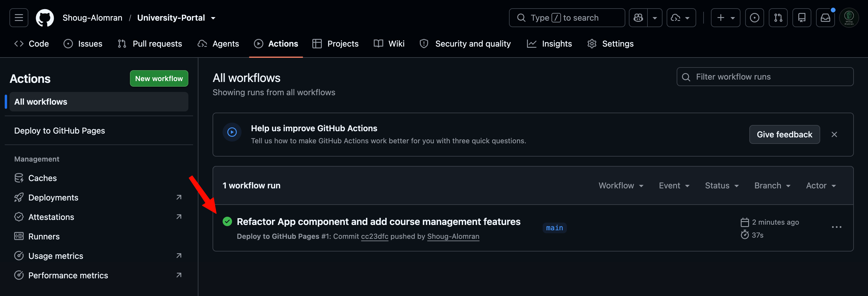Go to GitHub homepage via Octocat logo
The width and height of the screenshot is (868, 296).
pos(45,18)
